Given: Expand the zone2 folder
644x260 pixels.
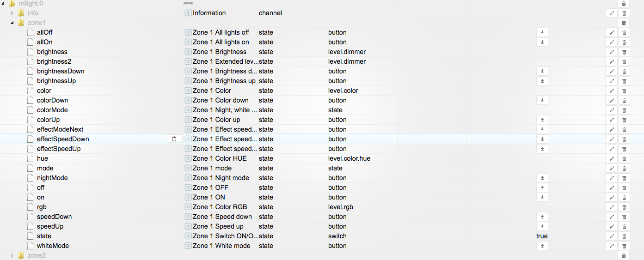Looking at the screenshot, I should (12, 255).
